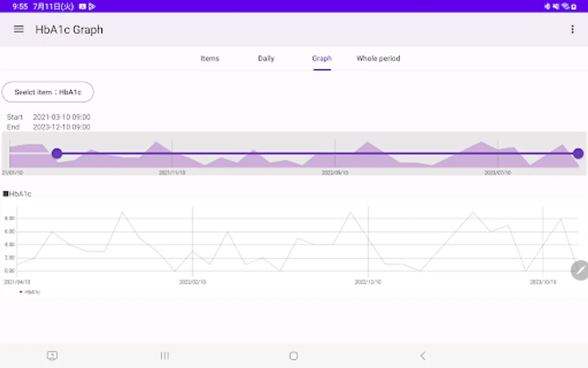The width and height of the screenshot is (588, 368).
Task: Click the 8.00 y-axis value
Action: click(x=9, y=218)
